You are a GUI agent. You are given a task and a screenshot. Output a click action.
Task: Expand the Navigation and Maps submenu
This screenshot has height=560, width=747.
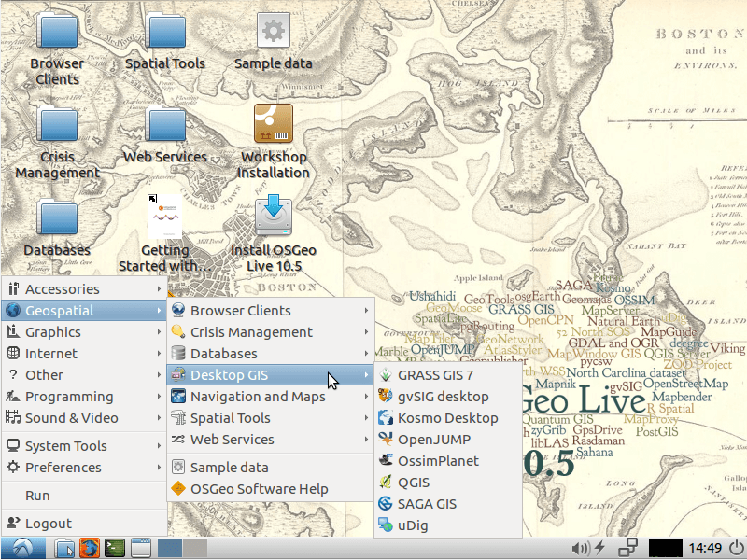click(x=270, y=397)
